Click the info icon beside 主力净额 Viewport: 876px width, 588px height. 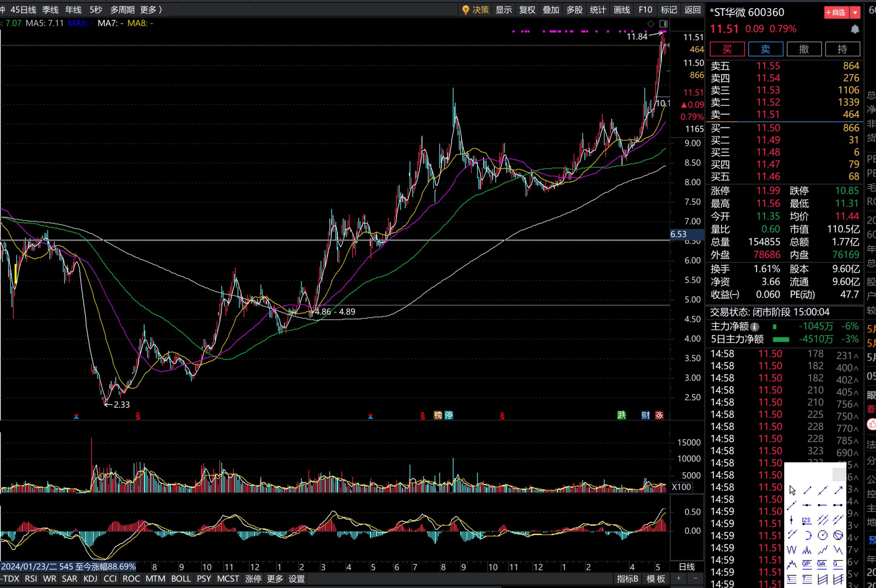click(755, 327)
